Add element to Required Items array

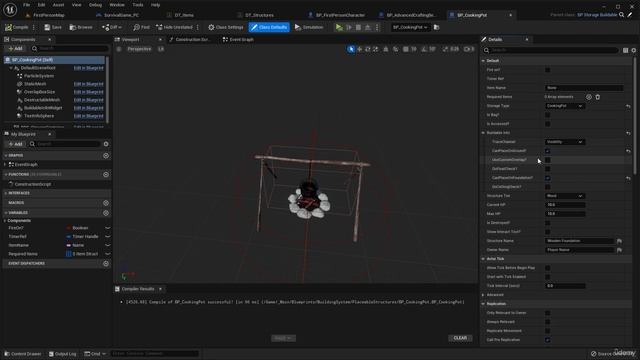(589, 97)
